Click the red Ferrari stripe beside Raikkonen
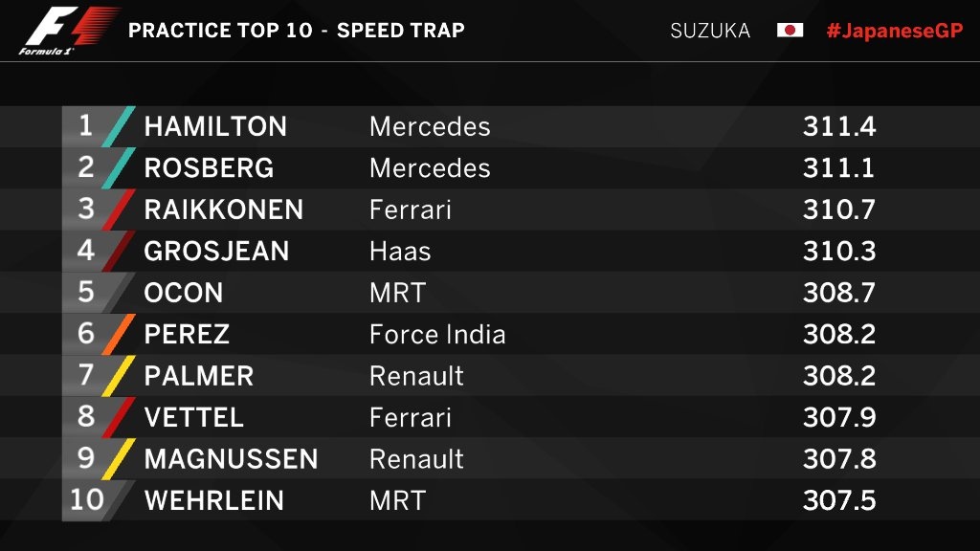This screenshot has height=551, width=980. [121, 209]
